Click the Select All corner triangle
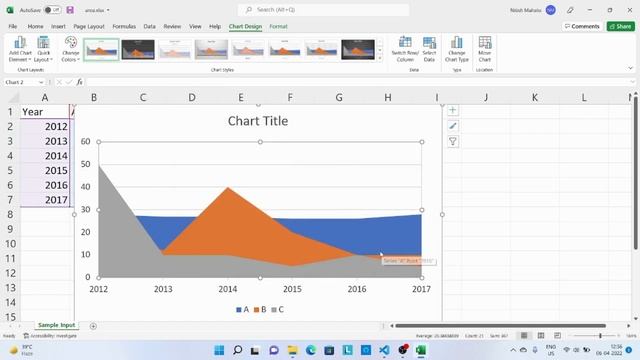 point(13,98)
